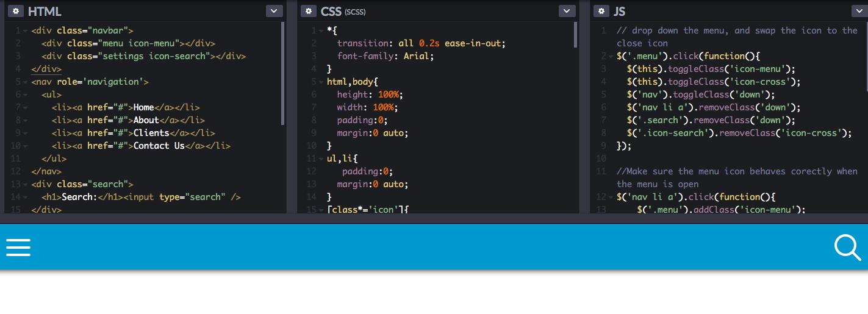Click the $('.menu').addClass('icon-menu') line
The width and height of the screenshot is (868, 314).
pyautogui.click(x=722, y=210)
